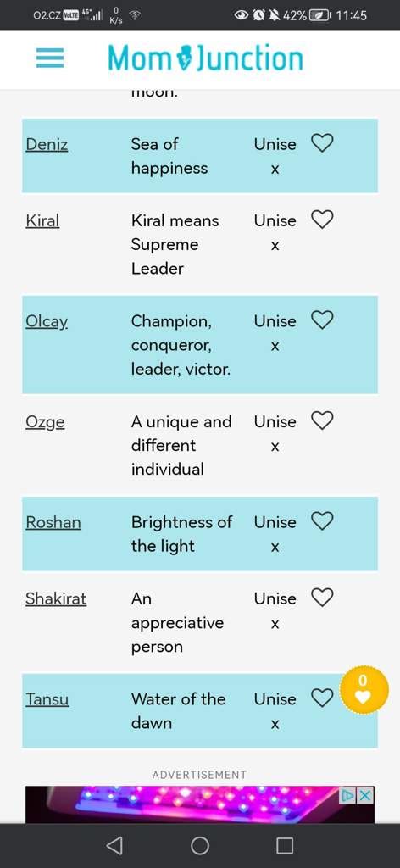
Task: Tap the heart beside Tansu
Action: point(322,698)
